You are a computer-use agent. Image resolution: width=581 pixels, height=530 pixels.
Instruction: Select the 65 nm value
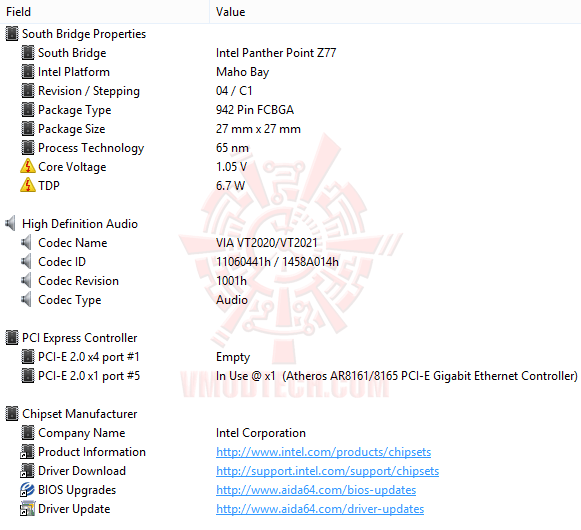232,148
